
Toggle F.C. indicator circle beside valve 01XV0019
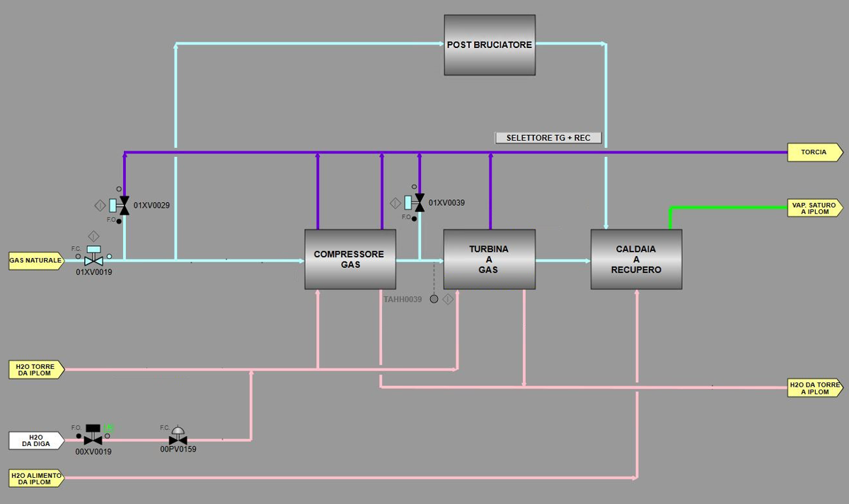pos(78,257)
